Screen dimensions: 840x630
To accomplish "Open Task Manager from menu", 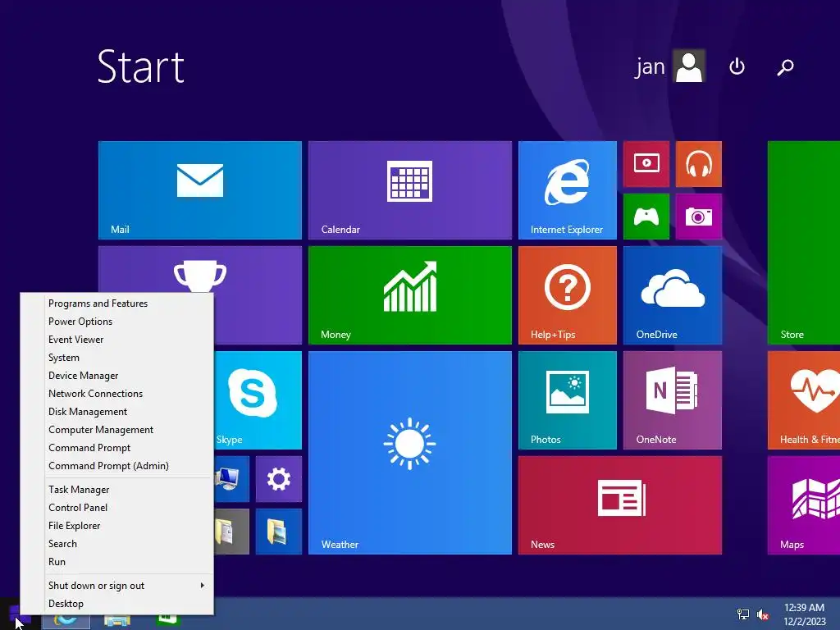I will 116,490.
